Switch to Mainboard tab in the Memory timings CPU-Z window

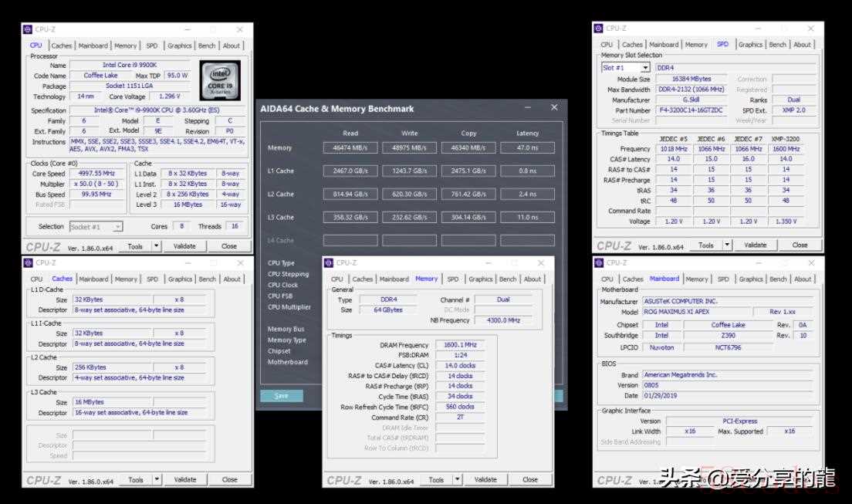394,279
